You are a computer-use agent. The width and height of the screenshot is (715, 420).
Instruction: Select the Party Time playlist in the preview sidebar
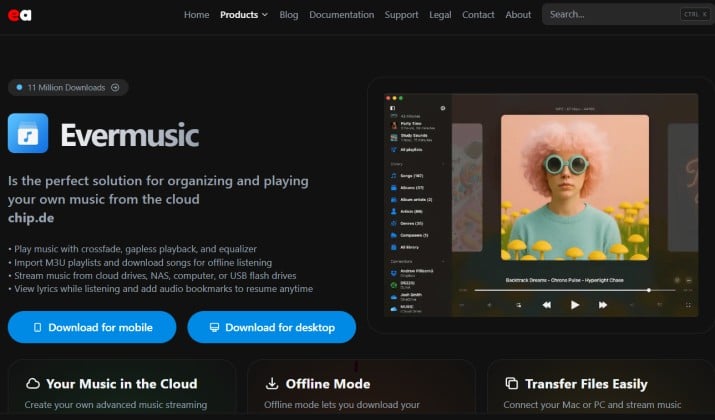point(413,125)
